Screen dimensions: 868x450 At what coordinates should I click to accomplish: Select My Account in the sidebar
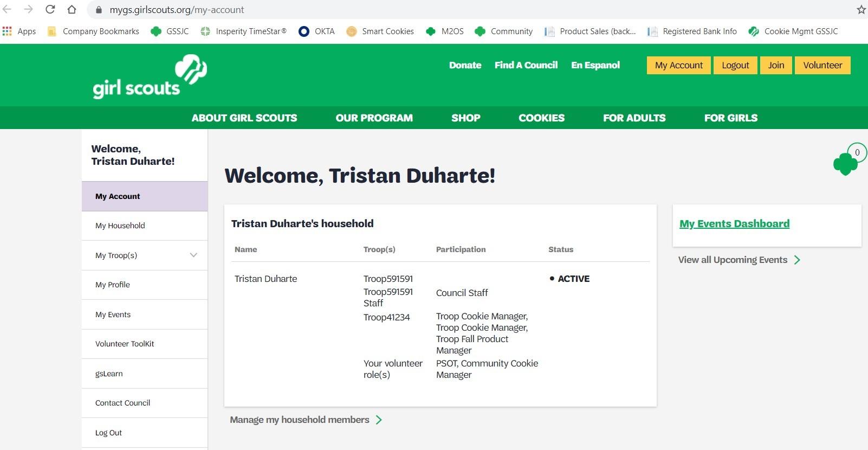tap(145, 196)
